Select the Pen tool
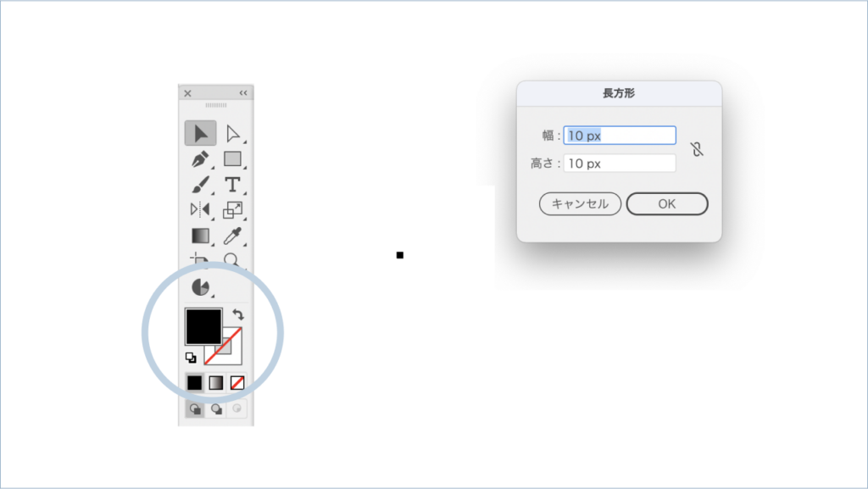 [x=200, y=159]
